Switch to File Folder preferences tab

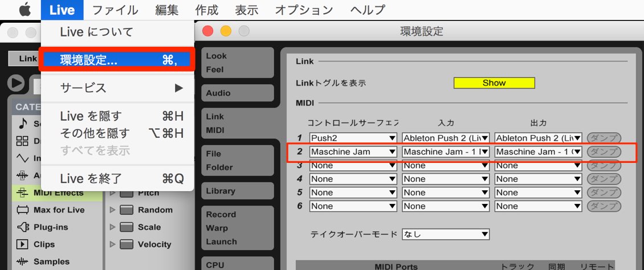[238, 161]
